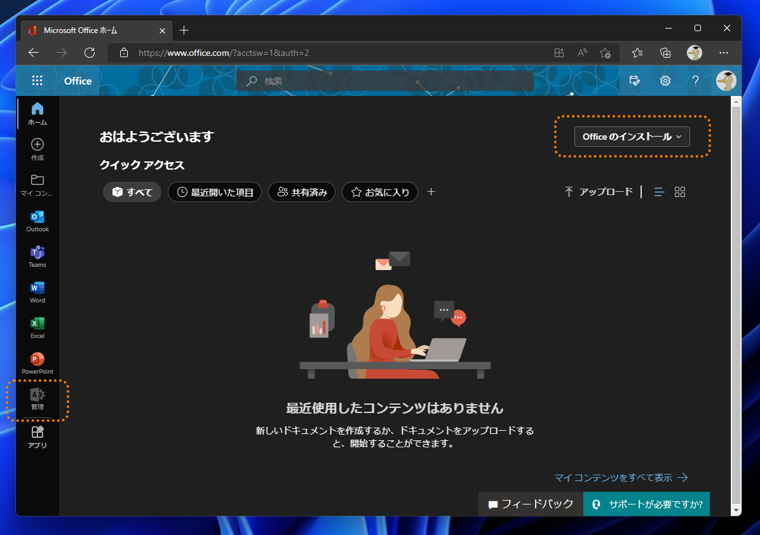The width and height of the screenshot is (760, 535).
Task: Open My Content folder icon
Action: pyautogui.click(x=37, y=185)
